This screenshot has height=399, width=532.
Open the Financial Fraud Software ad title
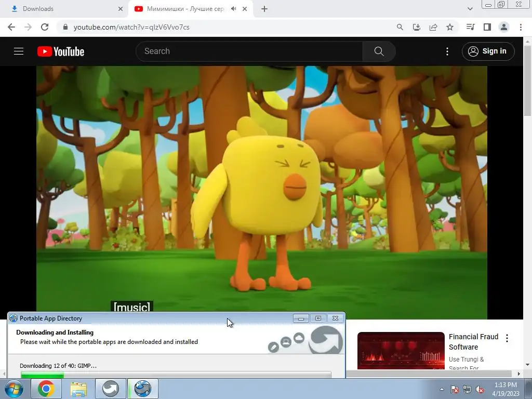coord(473,342)
